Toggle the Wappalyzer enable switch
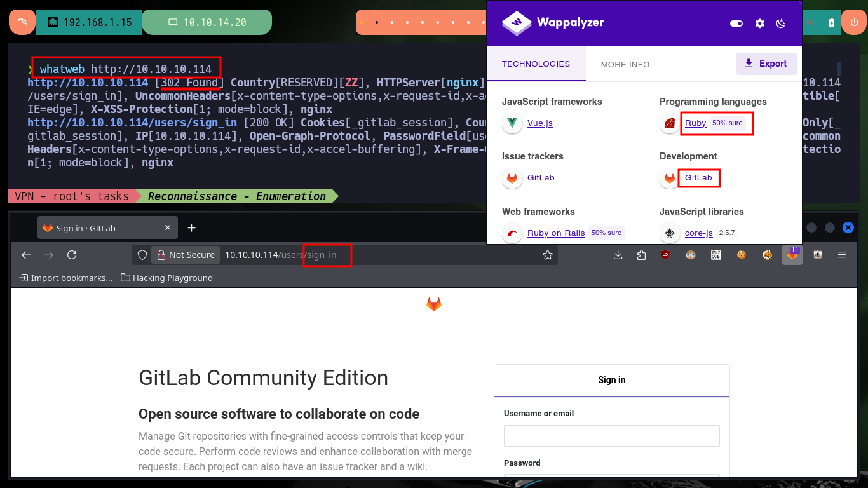Screen dimensions: 868x488 click(736, 24)
